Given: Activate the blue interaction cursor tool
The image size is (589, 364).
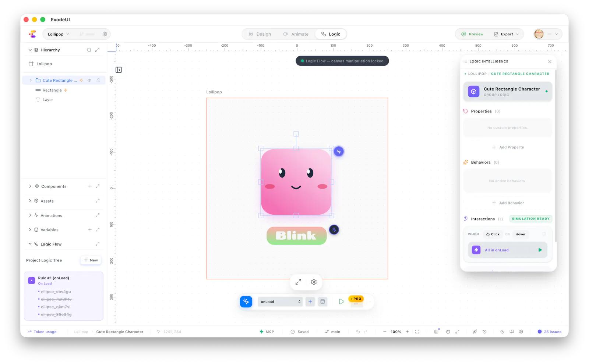Looking at the screenshot, I should 246,301.
